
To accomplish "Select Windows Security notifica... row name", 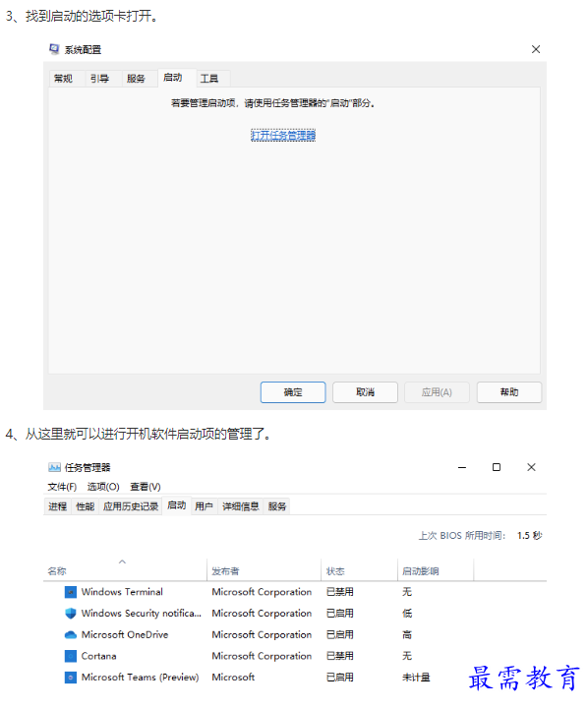I will click(141, 614).
